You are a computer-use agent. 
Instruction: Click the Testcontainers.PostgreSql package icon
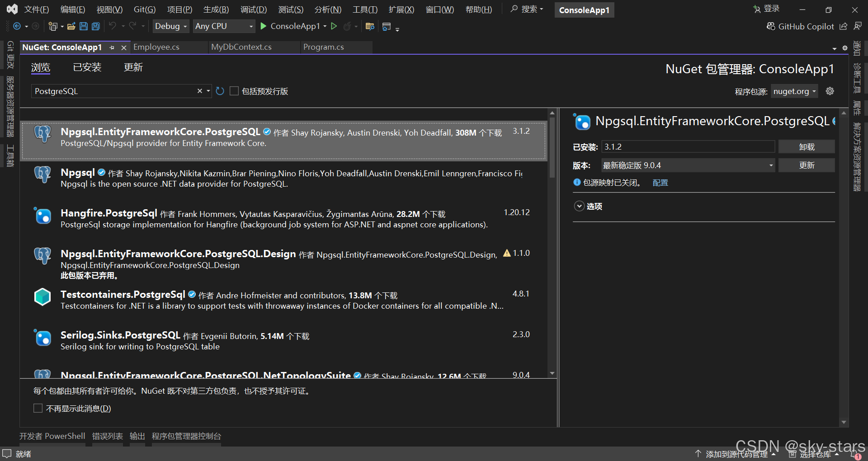tap(42, 297)
